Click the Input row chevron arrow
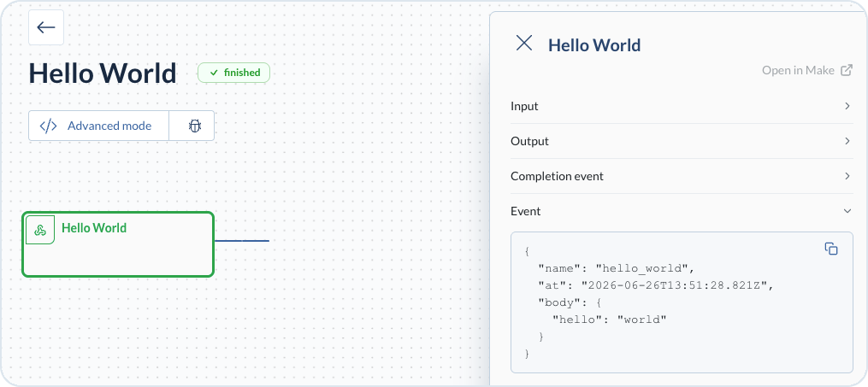Screen dimensions: 868x387 pyautogui.click(x=847, y=106)
